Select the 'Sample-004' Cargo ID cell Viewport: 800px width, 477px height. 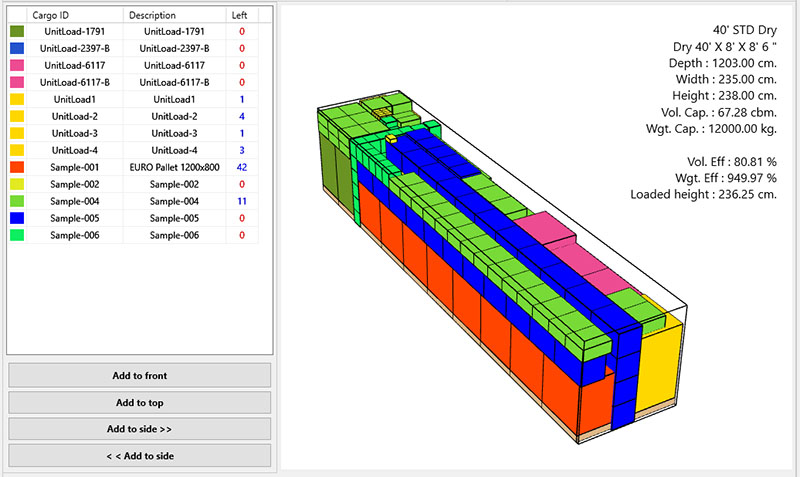click(x=74, y=201)
